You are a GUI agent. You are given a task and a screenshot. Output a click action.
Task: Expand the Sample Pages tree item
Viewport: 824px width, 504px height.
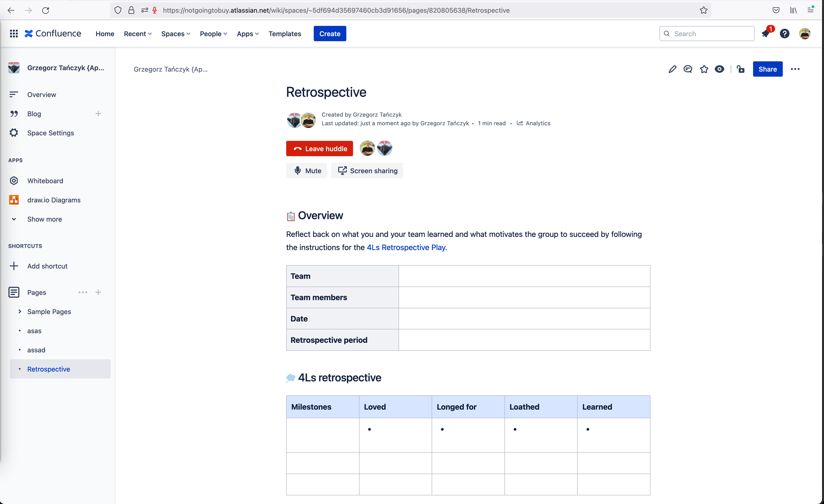[x=20, y=311]
